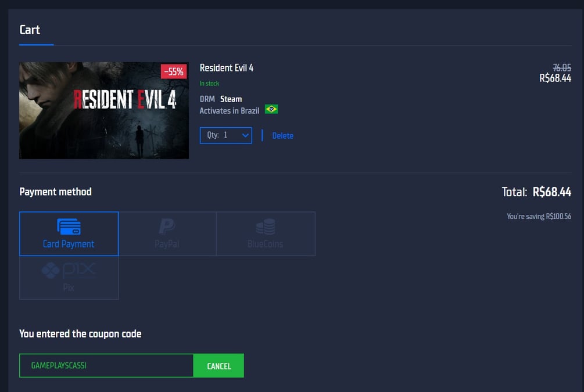This screenshot has height=392, width=584.
Task: Choose BlueCoins as payment method
Action: click(266, 234)
